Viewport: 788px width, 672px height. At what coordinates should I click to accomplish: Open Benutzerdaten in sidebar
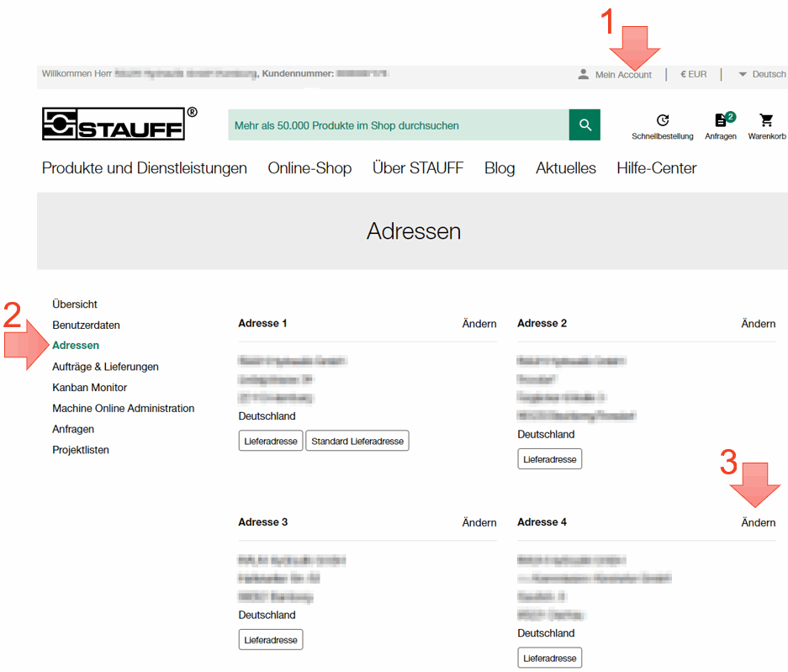(86, 325)
